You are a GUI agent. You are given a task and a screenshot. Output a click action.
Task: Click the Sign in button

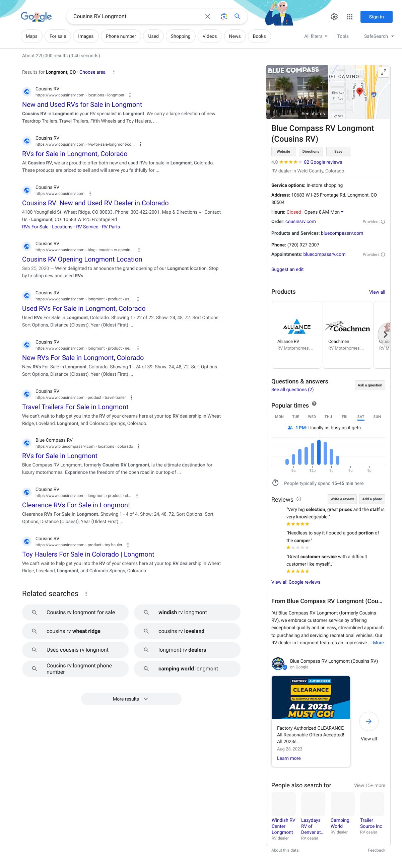pyautogui.click(x=376, y=17)
